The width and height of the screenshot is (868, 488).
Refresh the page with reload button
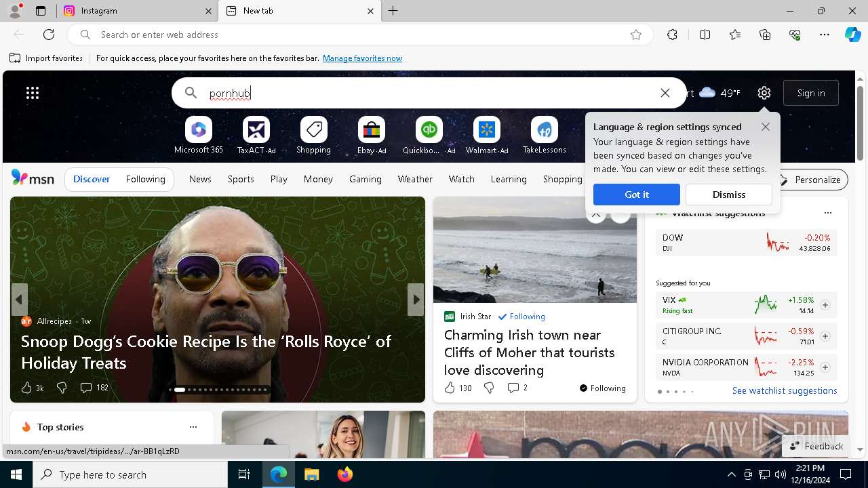coord(49,35)
